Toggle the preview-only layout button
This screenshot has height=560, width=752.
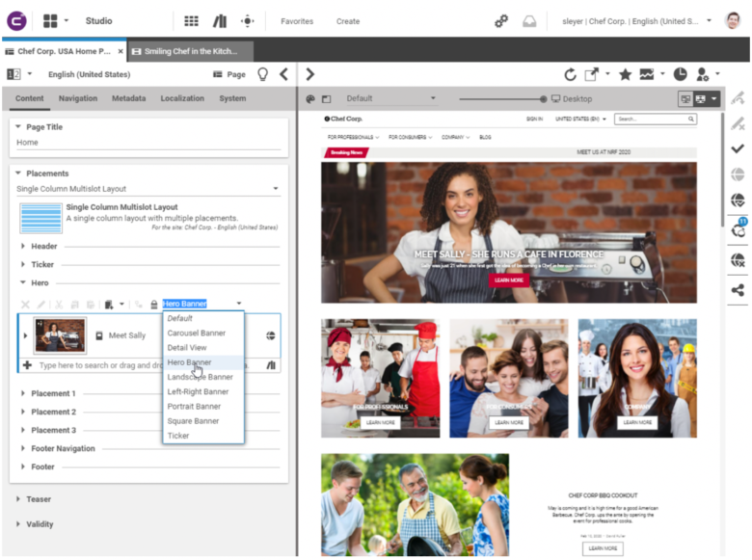[701, 98]
